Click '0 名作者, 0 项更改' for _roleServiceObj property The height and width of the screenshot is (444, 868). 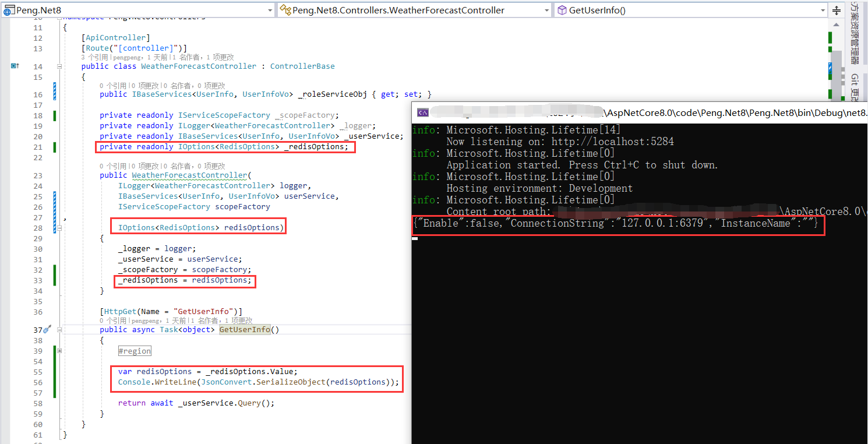(194, 86)
